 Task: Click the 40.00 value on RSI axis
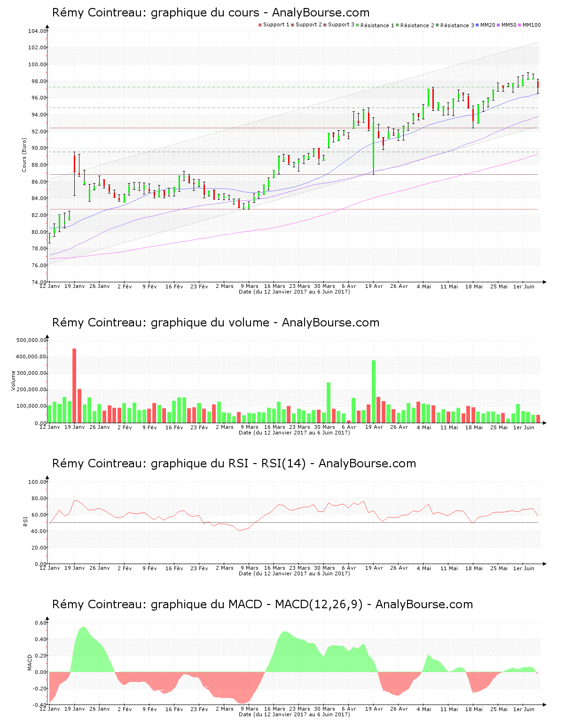[x=39, y=531]
